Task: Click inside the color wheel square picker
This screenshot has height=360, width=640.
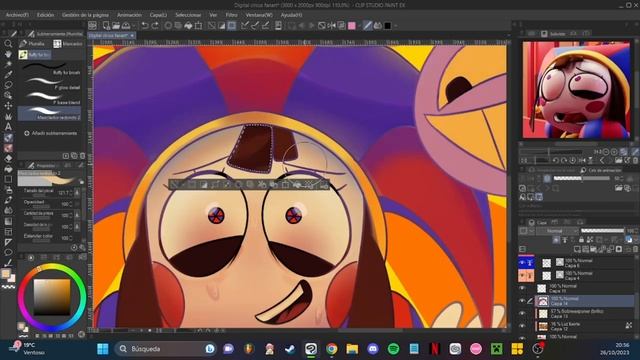Action: [x=52, y=297]
